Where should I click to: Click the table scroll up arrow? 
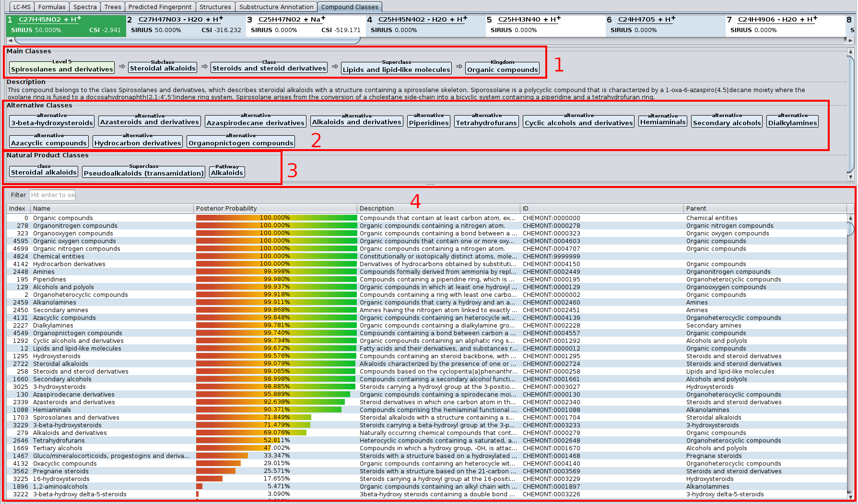851,218
